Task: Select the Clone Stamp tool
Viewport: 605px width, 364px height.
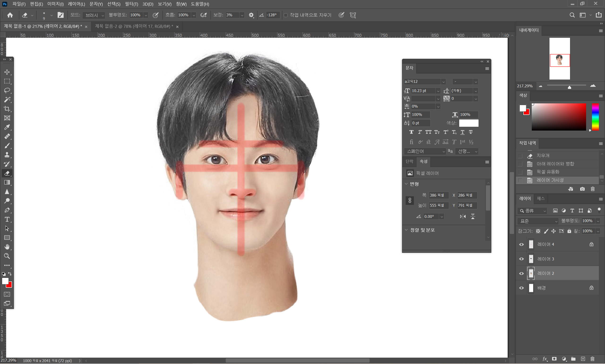Action: pos(7,155)
